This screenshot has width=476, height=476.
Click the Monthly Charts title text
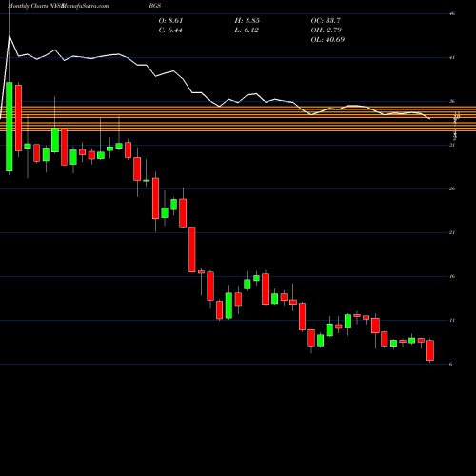point(28,6)
